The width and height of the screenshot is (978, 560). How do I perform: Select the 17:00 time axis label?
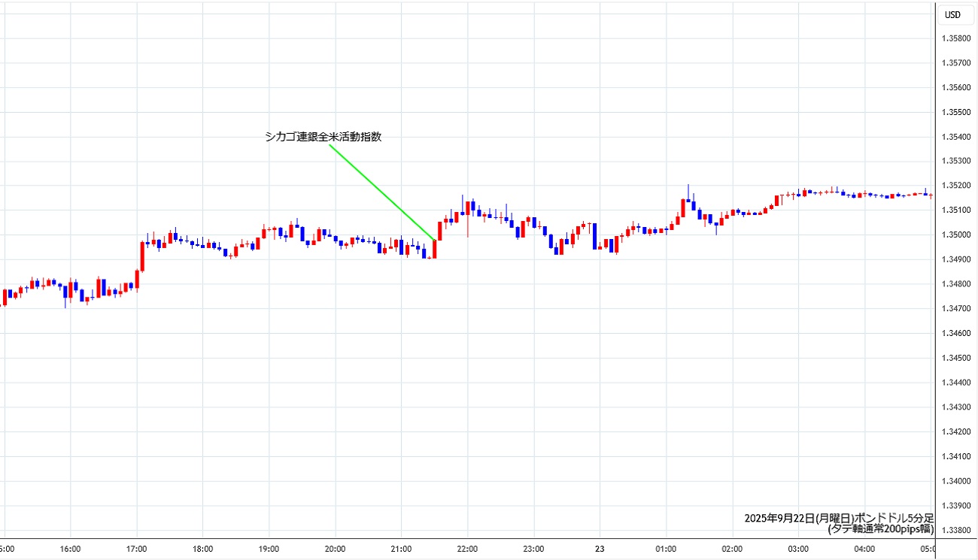click(136, 549)
